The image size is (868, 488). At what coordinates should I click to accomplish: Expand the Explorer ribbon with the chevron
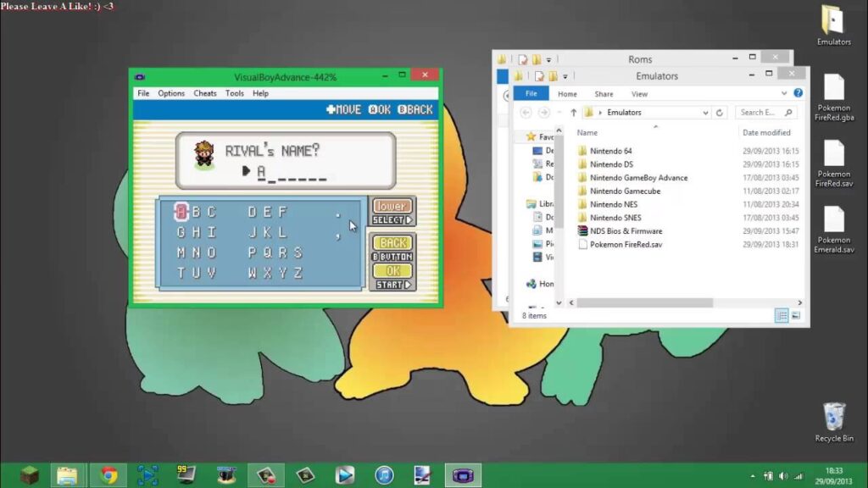tap(785, 93)
